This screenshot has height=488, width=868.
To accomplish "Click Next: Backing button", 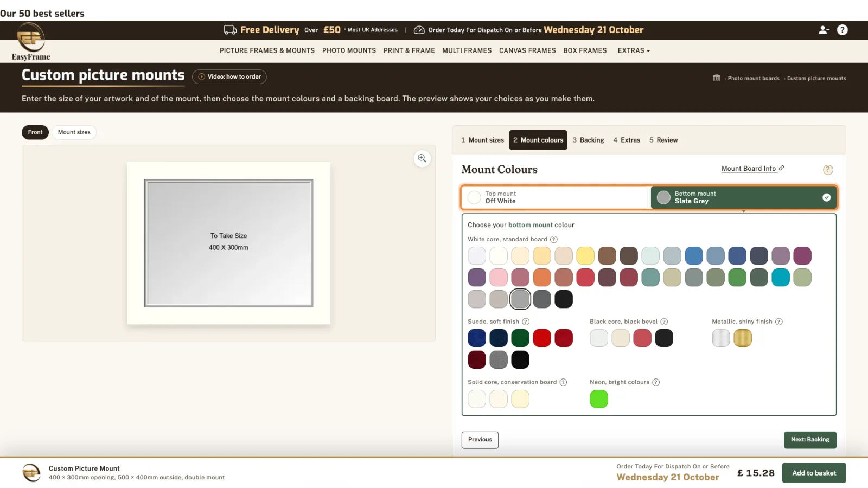I will (x=810, y=440).
